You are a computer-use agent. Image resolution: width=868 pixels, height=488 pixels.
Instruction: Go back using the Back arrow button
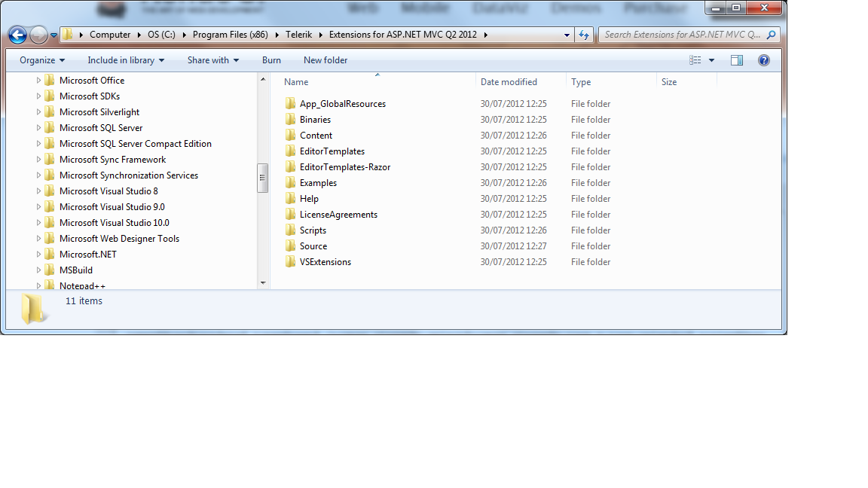(x=18, y=35)
